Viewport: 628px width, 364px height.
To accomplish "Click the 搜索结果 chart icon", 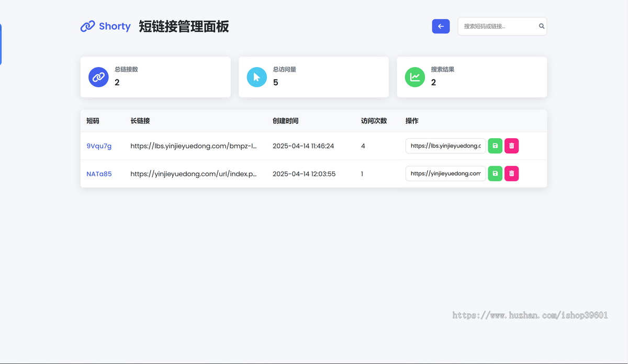I will (415, 77).
